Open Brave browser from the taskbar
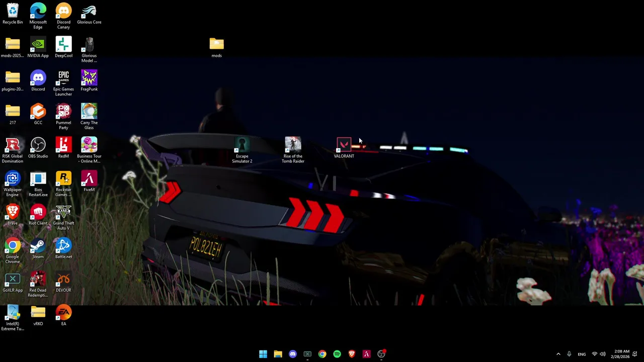The height and width of the screenshot is (362, 644). point(352,354)
